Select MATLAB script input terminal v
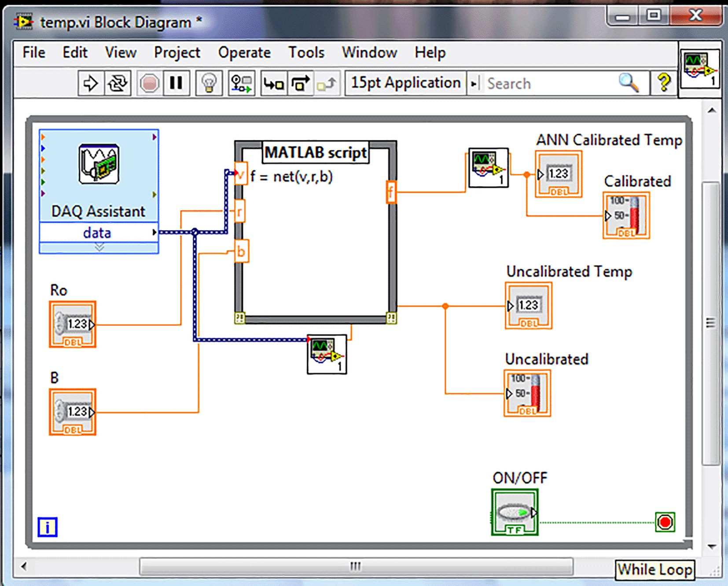 coord(240,174)
